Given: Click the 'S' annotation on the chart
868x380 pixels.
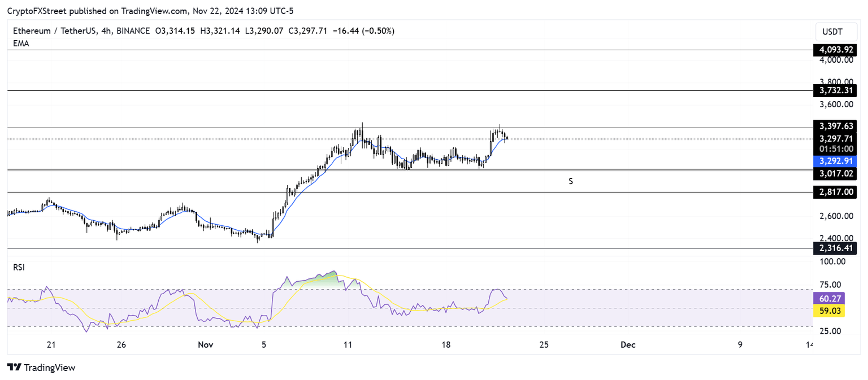Looking at the screenshot, I should click(x=571, y=182).
